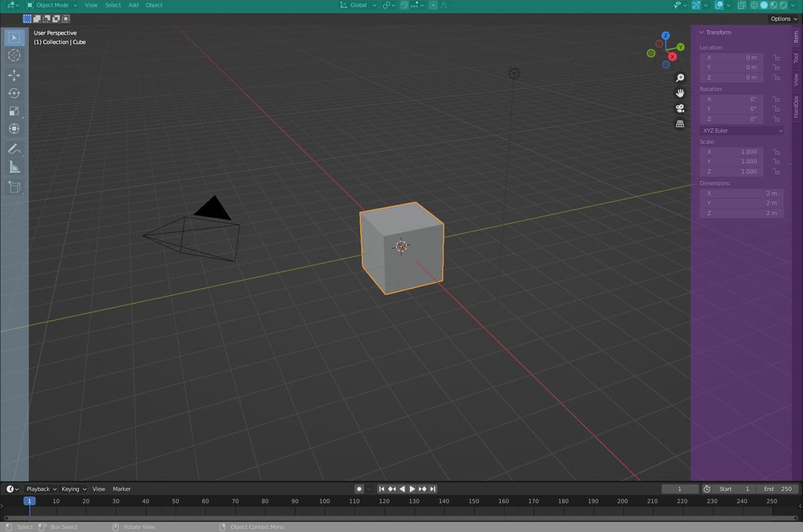Toggle snapping magnet in header
The width and height of the screenshot is (803, 532).
tap(404, 5)
